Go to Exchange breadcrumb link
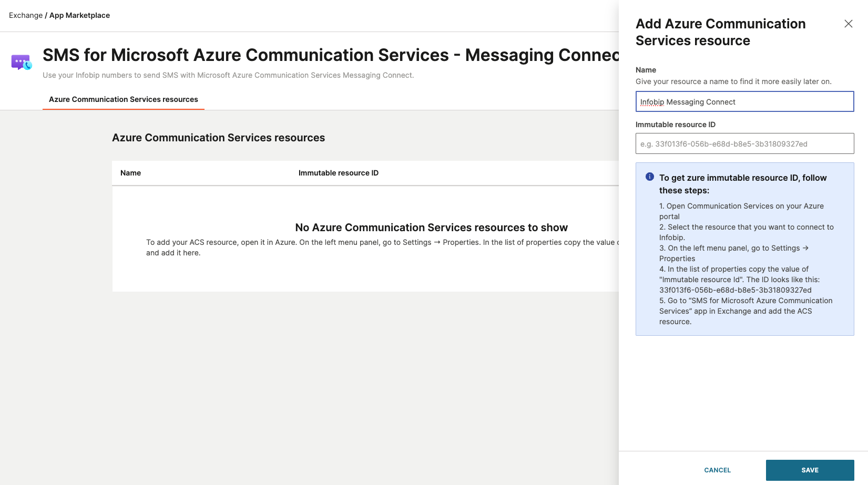 tap(26, 15)
